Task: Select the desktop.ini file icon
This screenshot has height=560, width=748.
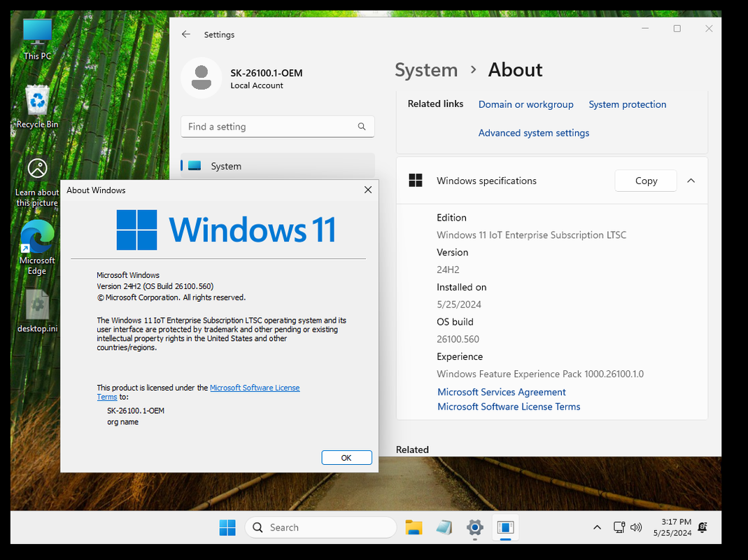Action: point(37,311)
